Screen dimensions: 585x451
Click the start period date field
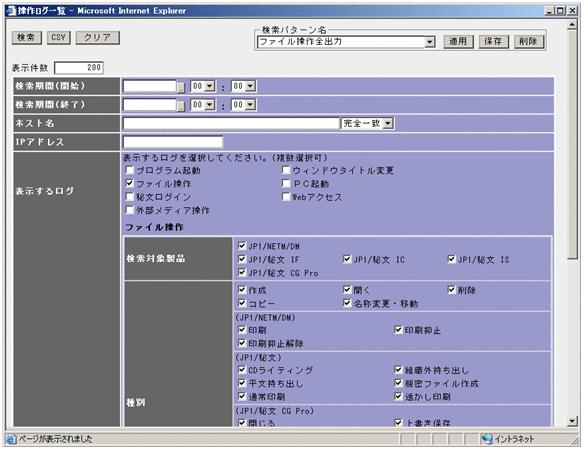(x=150, y=86)
